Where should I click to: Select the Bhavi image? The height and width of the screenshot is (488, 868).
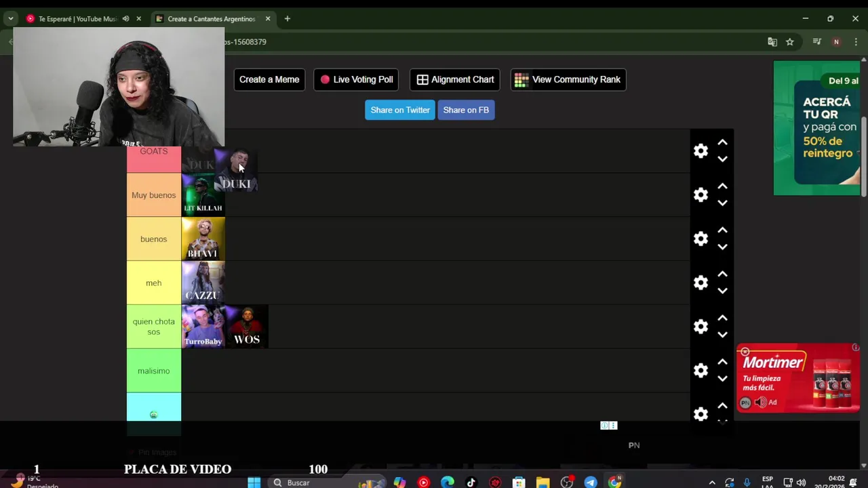[x=203, y=239]
